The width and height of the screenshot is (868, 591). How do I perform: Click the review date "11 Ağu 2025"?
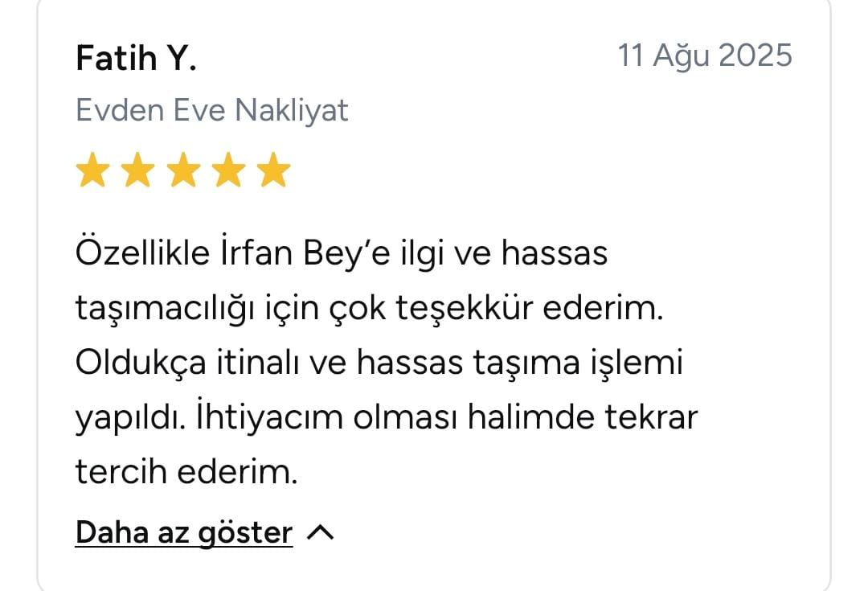pos(704,56)
